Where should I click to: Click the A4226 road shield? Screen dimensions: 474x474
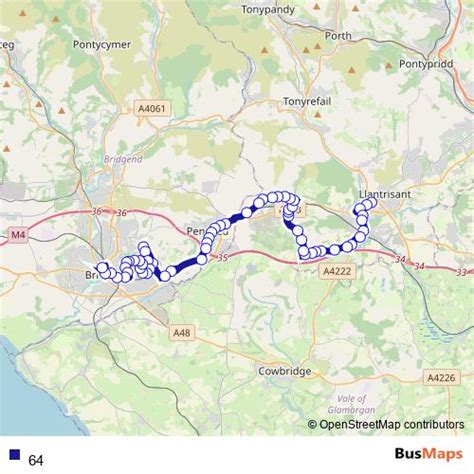point(441,377)
